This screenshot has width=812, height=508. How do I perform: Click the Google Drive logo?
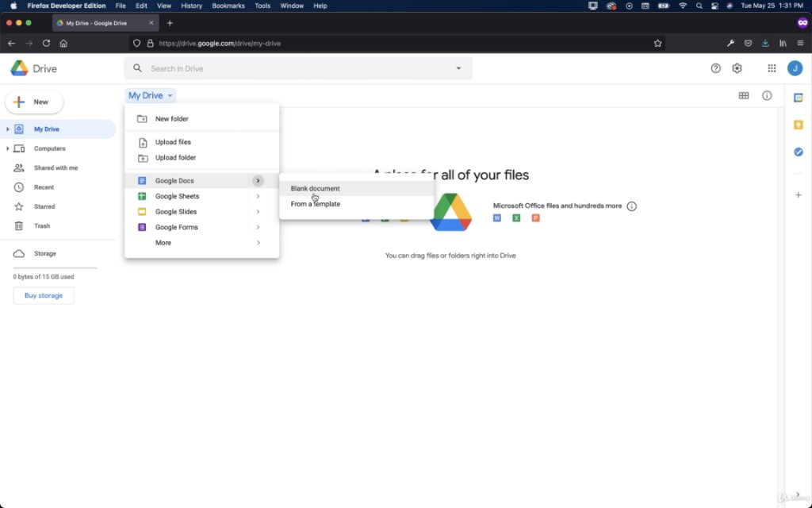pos(19,68)
